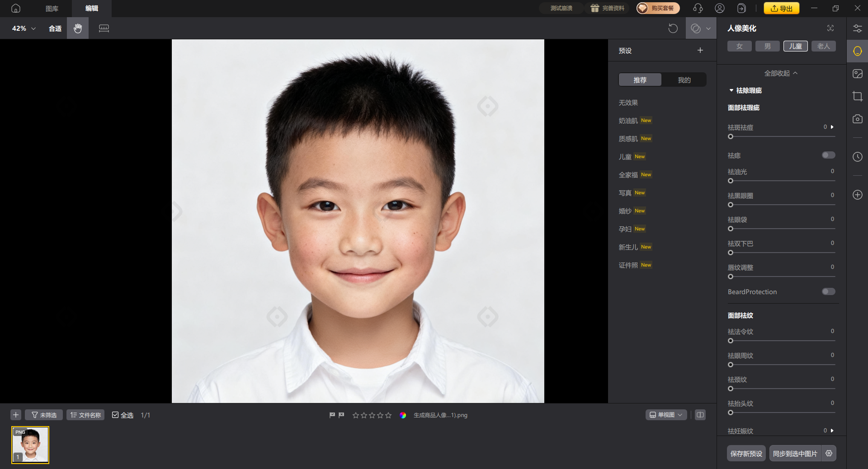Open the history clock panel
Viewport: 868px width, 469px height.
(857, 157)
